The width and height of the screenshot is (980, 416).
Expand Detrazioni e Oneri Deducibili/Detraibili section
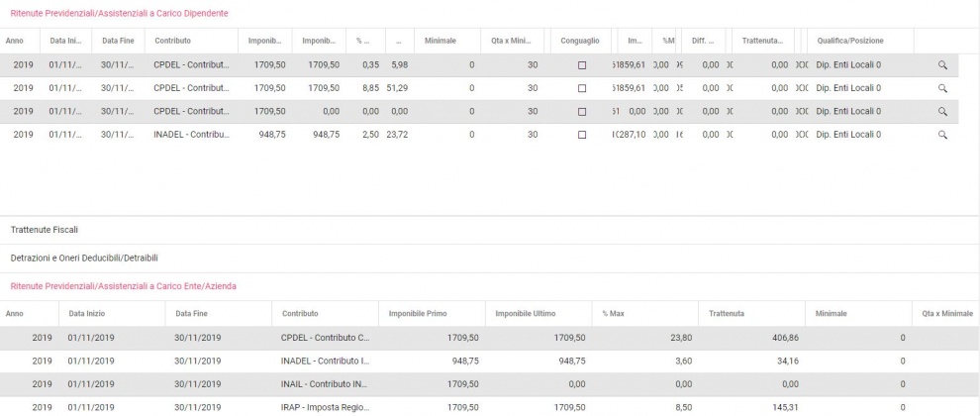(x=84, y=258)
